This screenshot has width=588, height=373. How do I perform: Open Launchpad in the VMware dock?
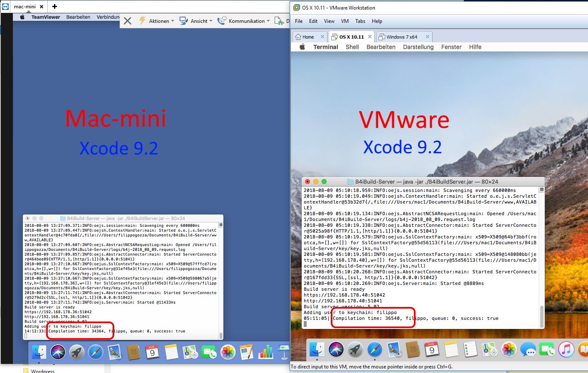(x=355, y=349)
